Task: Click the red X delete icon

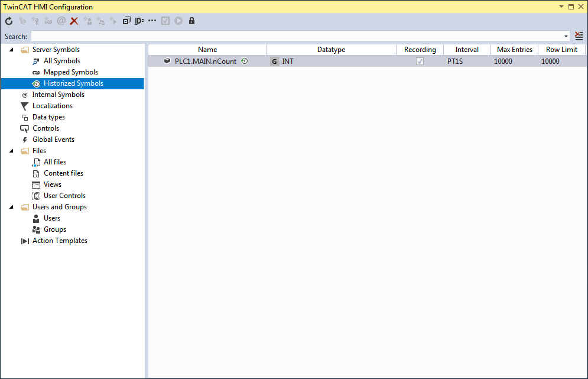Action: [74, 21]
